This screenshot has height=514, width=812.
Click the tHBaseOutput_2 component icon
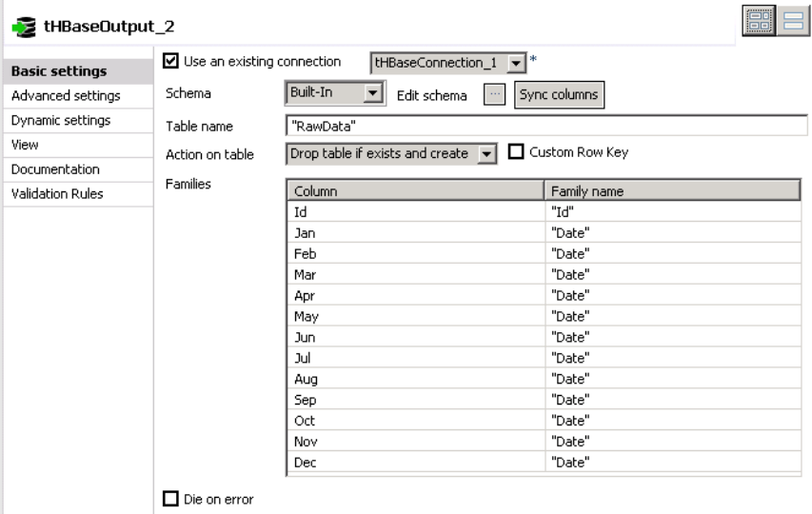pyautogui.click(x=24, y=27)
